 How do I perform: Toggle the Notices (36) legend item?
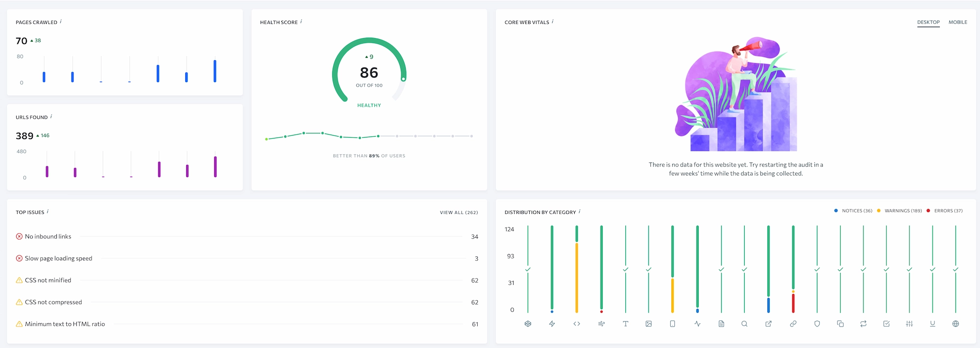pos(853,210)
